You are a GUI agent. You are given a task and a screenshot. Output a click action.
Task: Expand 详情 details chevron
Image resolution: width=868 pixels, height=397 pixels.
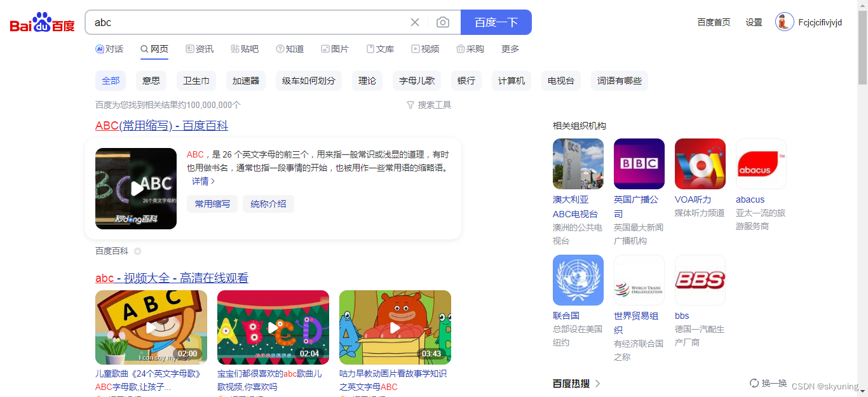(203, 181)
